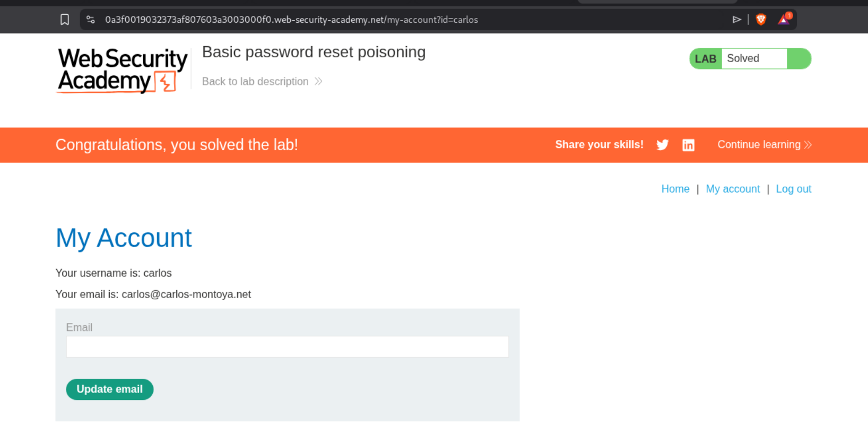Click the double chevron after lab description
The width and height of the screenshot is (868, 445).
pyautogui.click(x=318, y=81)
